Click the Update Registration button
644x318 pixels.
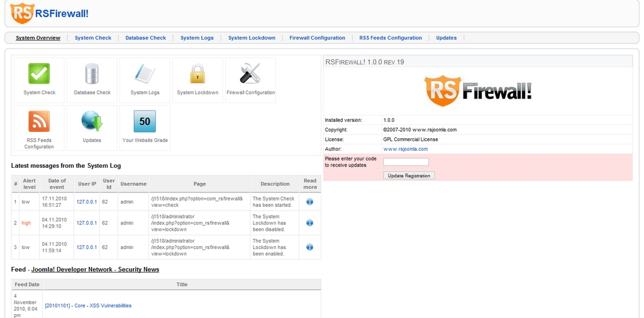[409, 175]
